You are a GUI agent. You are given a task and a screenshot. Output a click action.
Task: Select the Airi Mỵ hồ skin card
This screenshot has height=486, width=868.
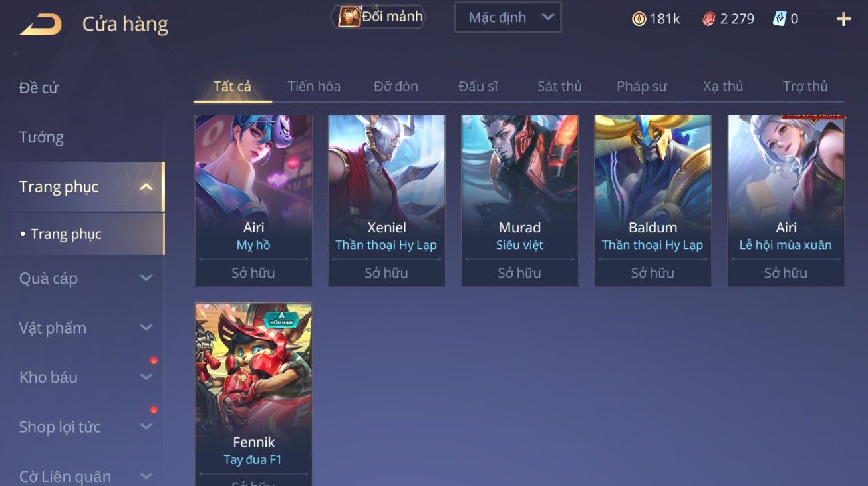pyautogui.click(x=253, y=200)
